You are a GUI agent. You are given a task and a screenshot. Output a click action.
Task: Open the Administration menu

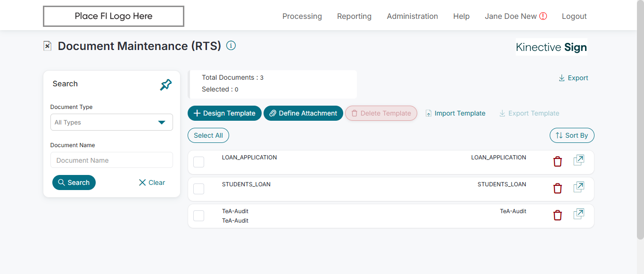click(x=413, y=16)
